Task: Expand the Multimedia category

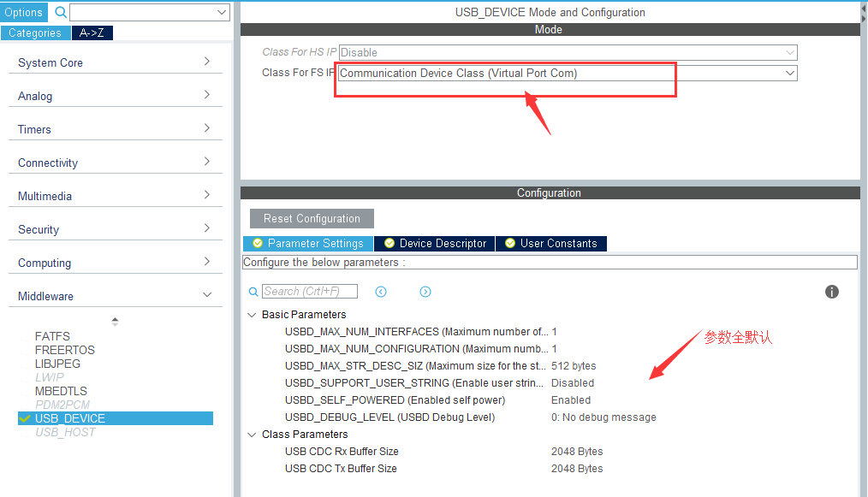Action: tap(116, 196)
